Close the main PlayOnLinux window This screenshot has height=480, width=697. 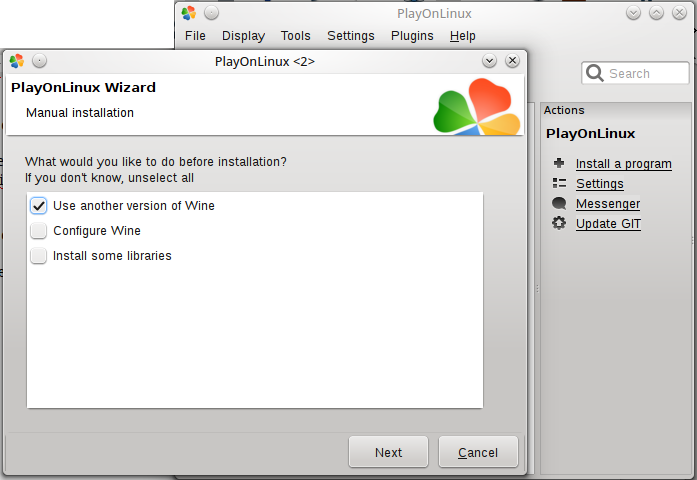(x=679, y=13)
